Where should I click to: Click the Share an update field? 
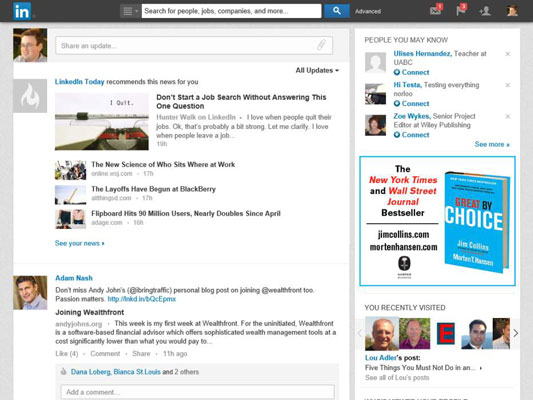pyautogui.click(x=194, y=46)
